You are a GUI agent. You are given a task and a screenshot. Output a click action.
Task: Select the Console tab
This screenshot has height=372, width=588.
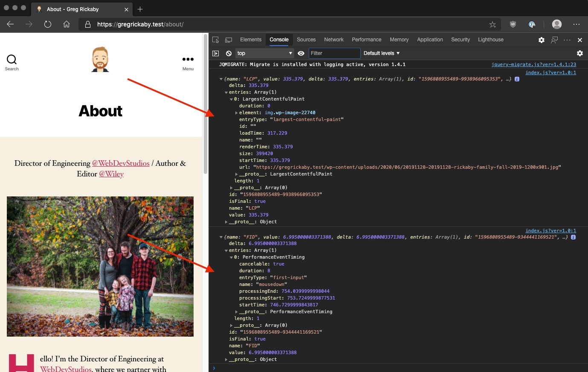tap(279, 40)
